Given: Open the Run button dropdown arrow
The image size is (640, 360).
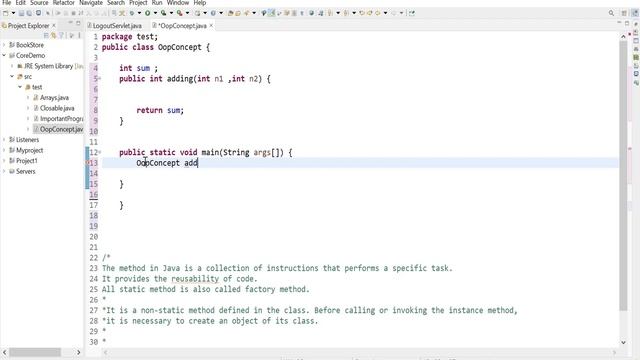Looking at the screenshot, I should click(156, 13).
